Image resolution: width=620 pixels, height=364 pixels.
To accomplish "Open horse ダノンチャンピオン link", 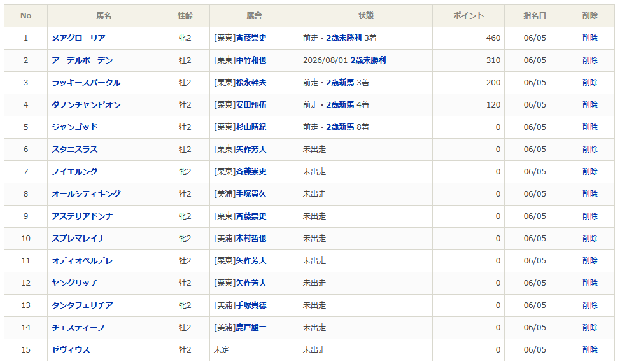I will [x=86, y=105].
